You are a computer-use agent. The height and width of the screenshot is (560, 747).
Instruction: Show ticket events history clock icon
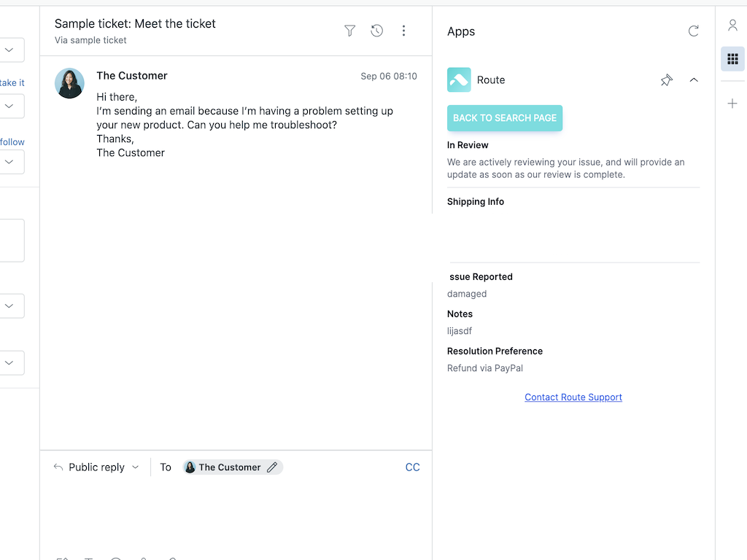[376, 31]
